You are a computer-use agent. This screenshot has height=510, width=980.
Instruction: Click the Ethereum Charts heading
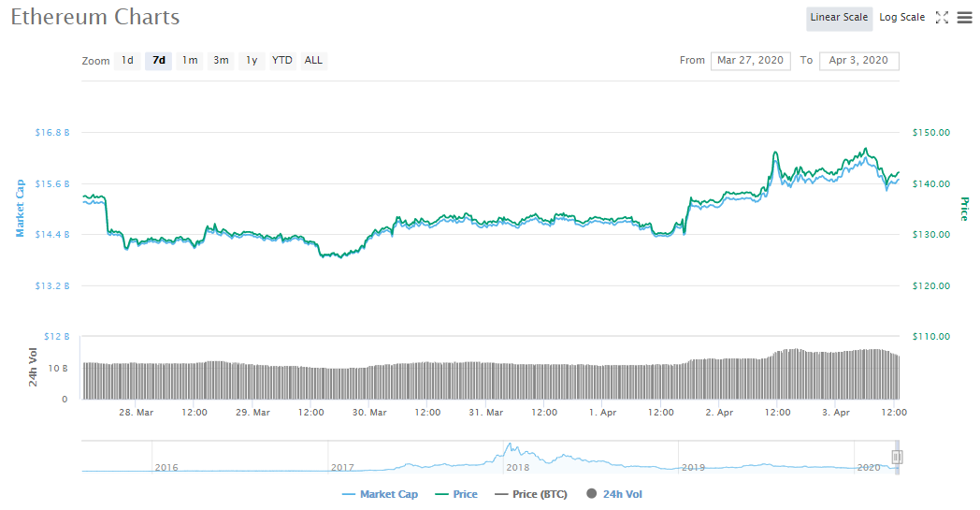95,17
